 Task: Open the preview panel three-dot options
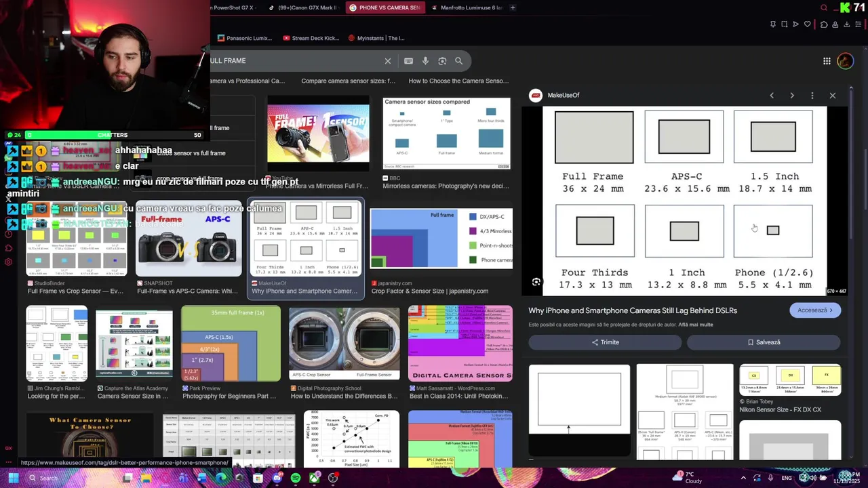tap(812, 96)
